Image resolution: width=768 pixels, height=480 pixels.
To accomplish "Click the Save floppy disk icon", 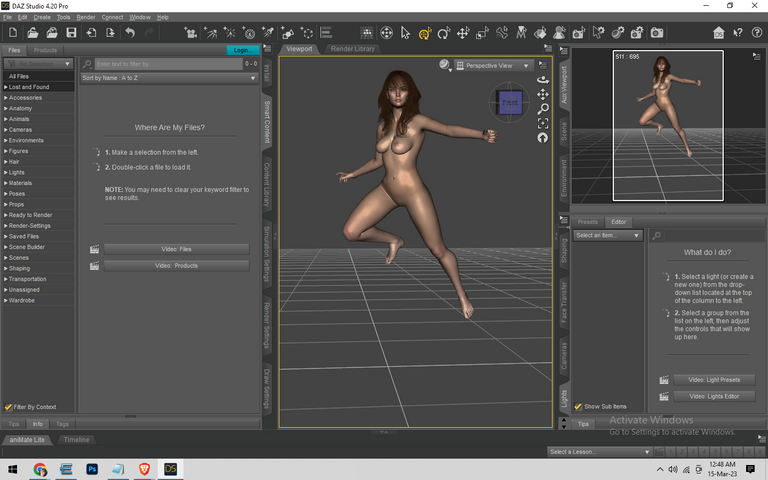I will pyautogui.click(x=72, y=33).
